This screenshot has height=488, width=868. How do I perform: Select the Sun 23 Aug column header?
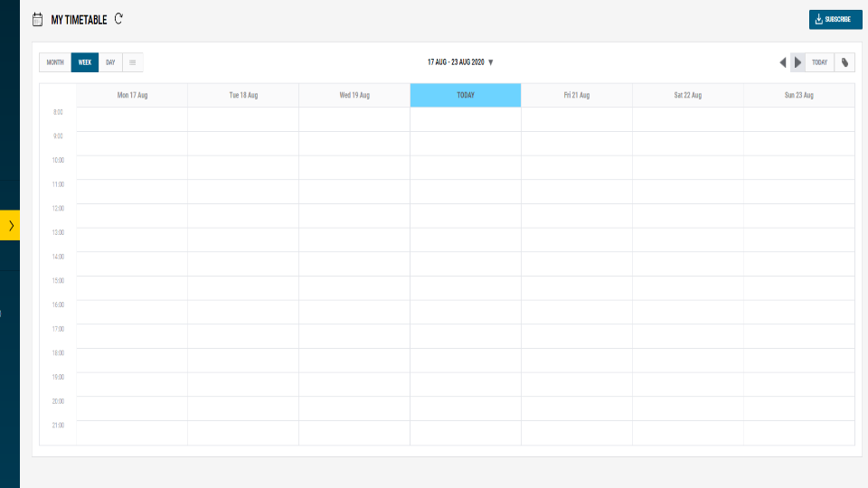tap(798, 95)
